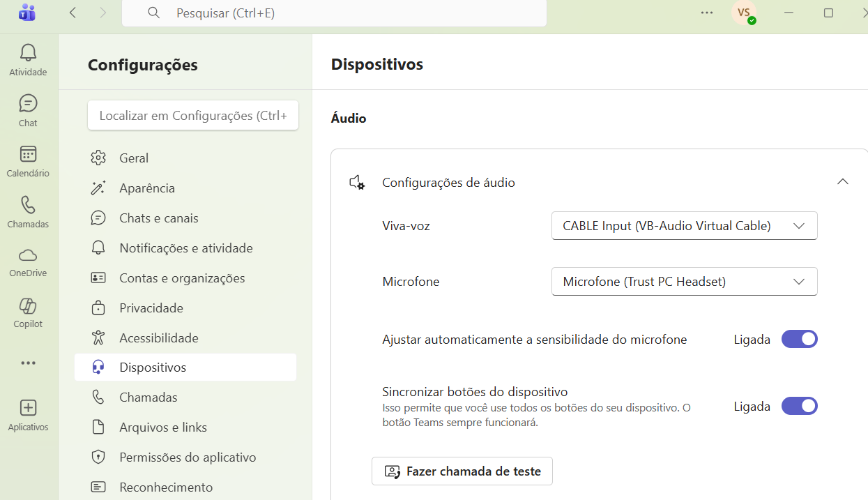
Task: Click the Aparência wand icon
Action: [98, 188]
